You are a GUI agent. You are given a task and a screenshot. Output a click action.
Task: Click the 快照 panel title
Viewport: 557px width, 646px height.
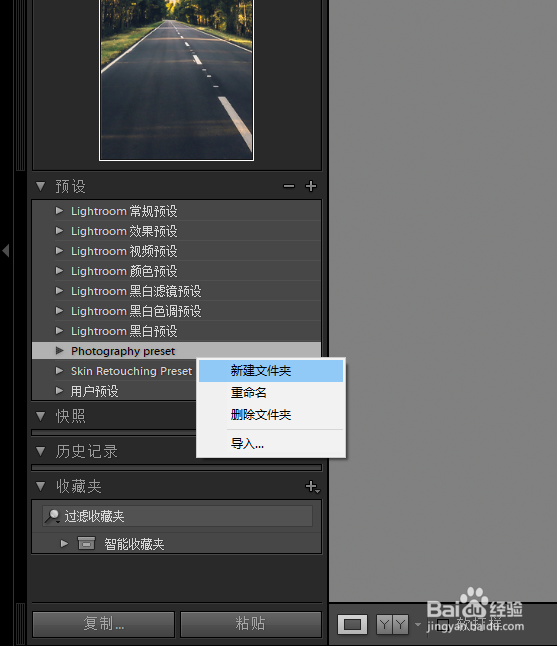[x=70, y=417]
